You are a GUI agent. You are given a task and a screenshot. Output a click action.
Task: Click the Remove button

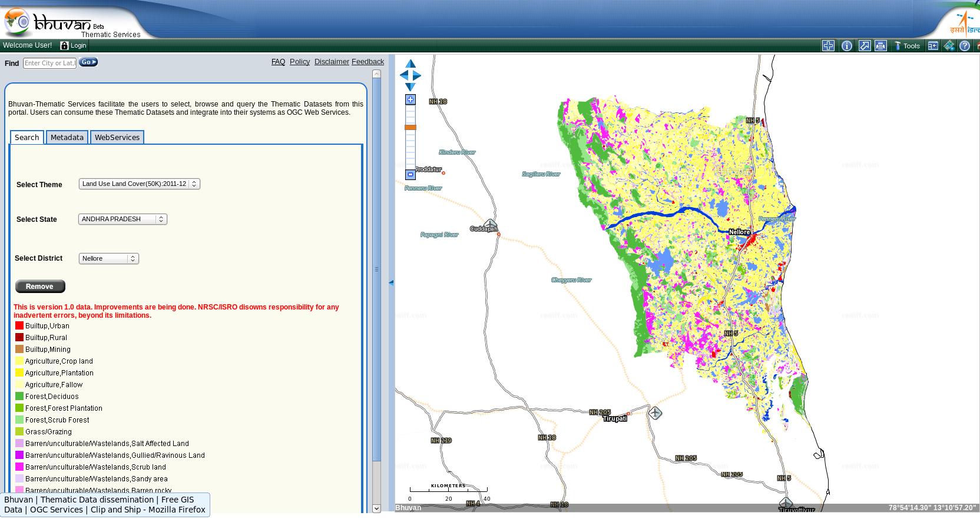coord(40,287)
